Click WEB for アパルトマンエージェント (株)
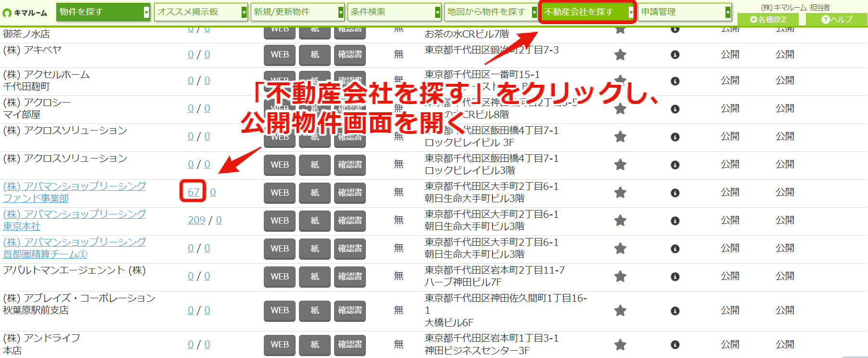 pyautogui.click(x=280, y=277)
